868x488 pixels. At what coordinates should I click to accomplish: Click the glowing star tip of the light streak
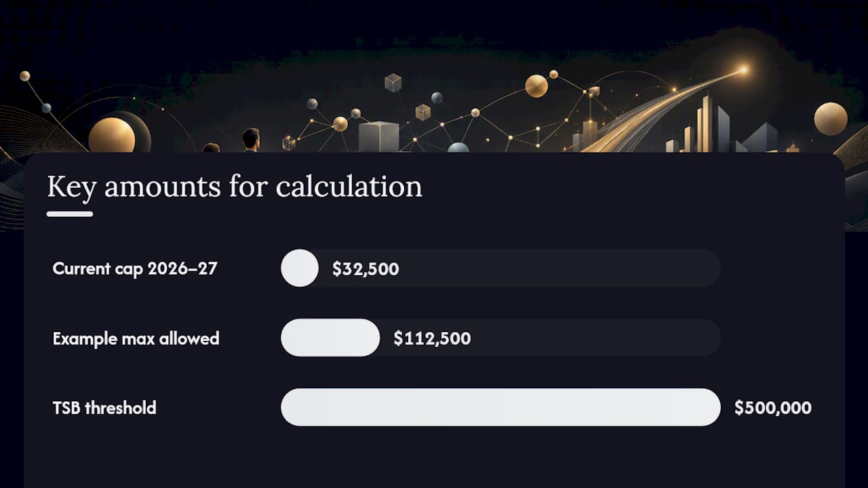tap(743, 69)
